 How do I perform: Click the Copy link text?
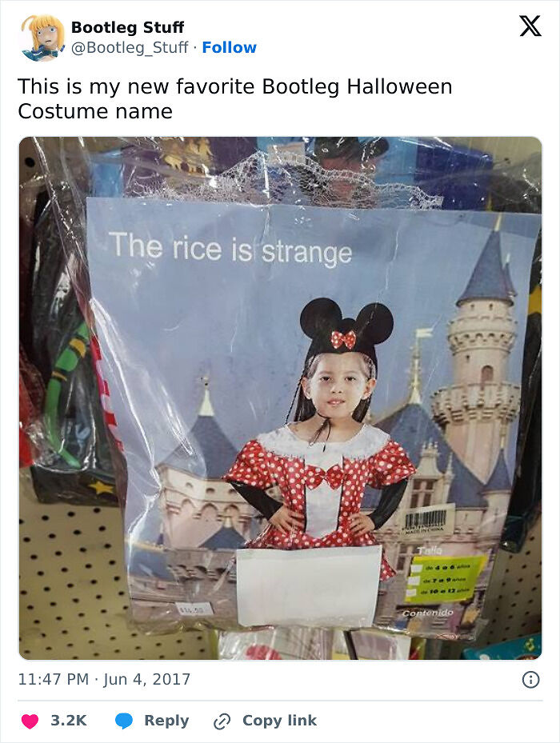(279, 721)
